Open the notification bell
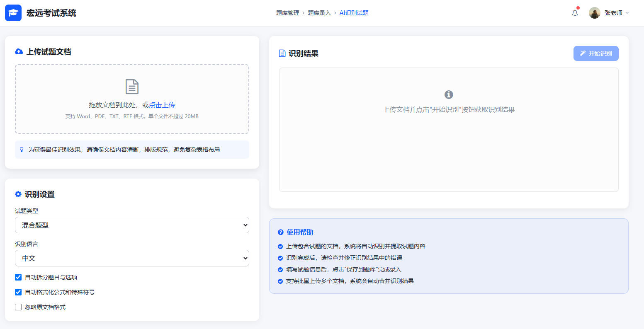This screenshot has width=644, height=329. point(575,13)
